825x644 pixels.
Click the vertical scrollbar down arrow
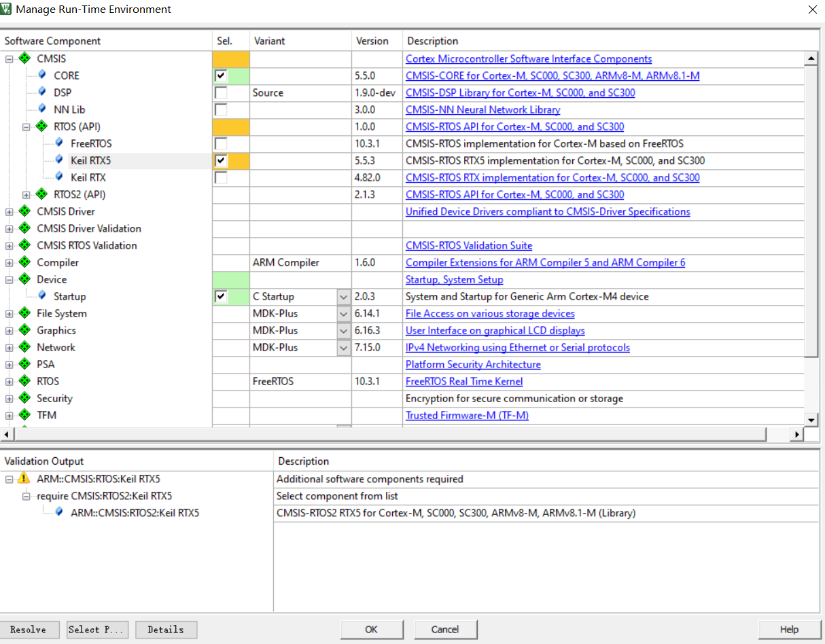(x=811, y=419)
